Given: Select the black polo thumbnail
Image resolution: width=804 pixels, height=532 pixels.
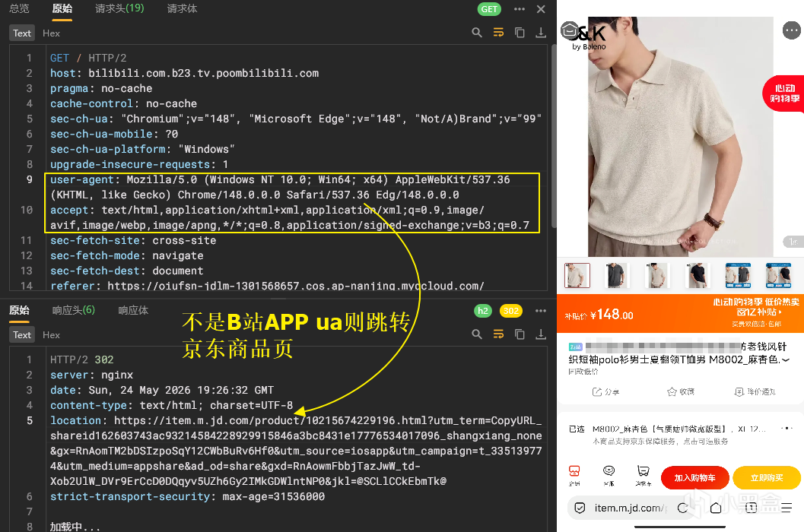Looking at the screenshot, I should (698, 276).
